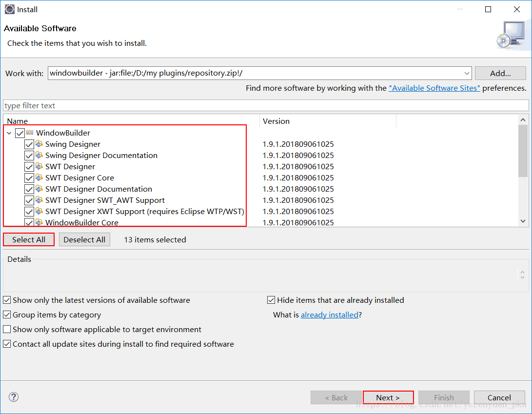Click the SWT Designer Documentation feature icon
The width and height of the screenshot is (532, 414).
(39, 189)
